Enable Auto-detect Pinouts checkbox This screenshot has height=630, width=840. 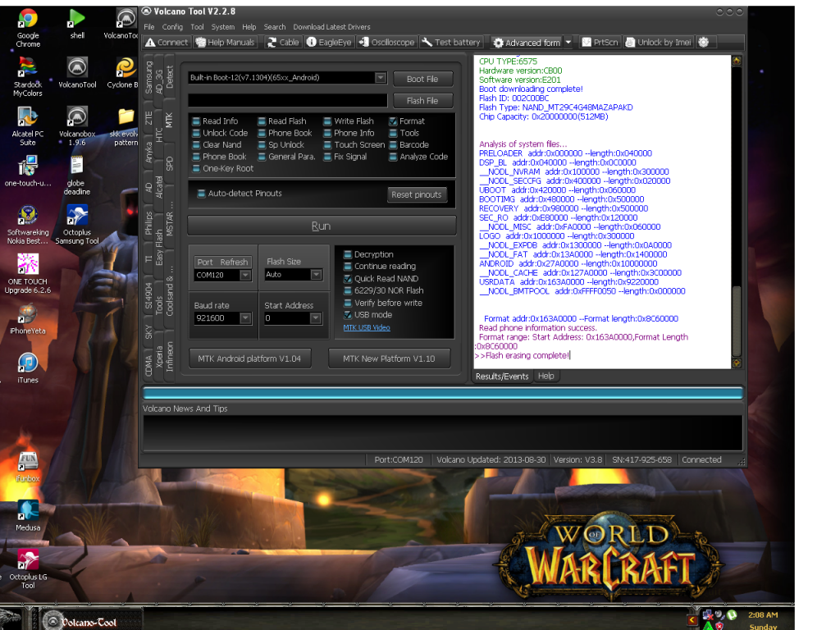202,194
